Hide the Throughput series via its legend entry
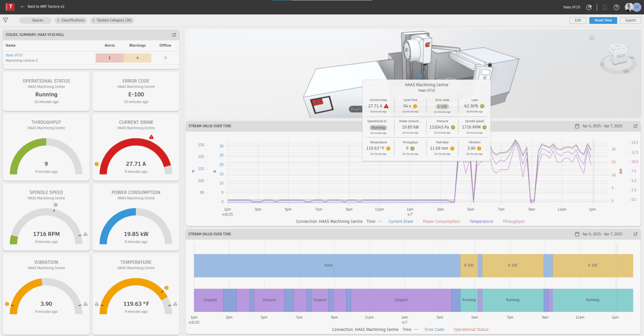644x336 pixels. point(513,221)
